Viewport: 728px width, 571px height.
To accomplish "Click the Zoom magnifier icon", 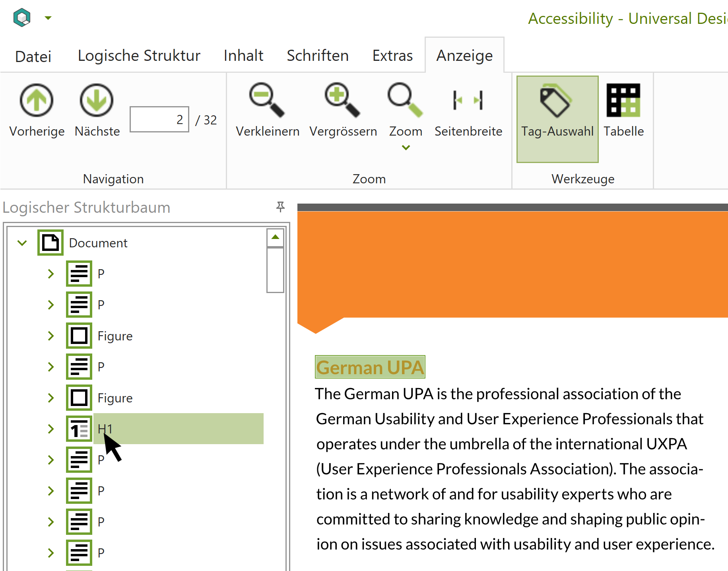I will (405, 100).
